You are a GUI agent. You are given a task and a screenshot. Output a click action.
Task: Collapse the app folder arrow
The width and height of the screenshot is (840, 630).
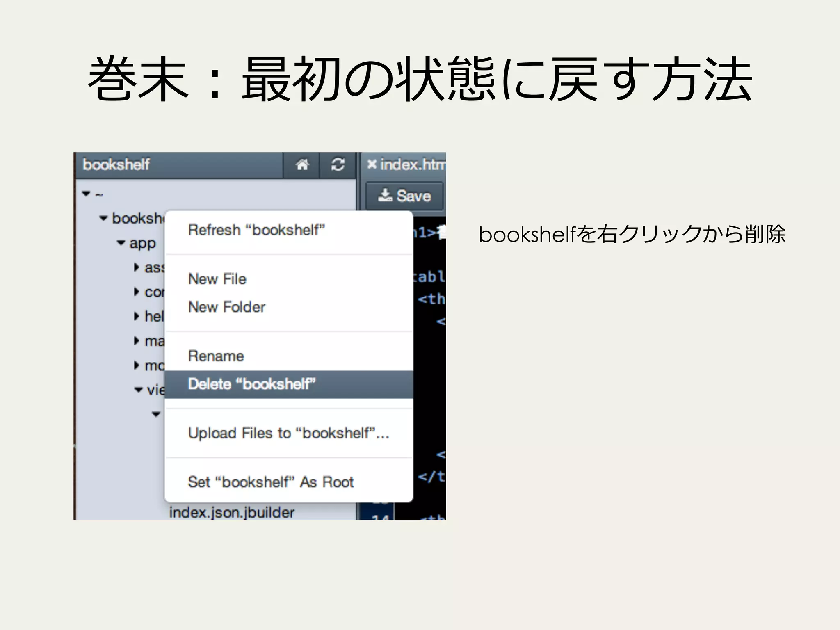point(121,243)
